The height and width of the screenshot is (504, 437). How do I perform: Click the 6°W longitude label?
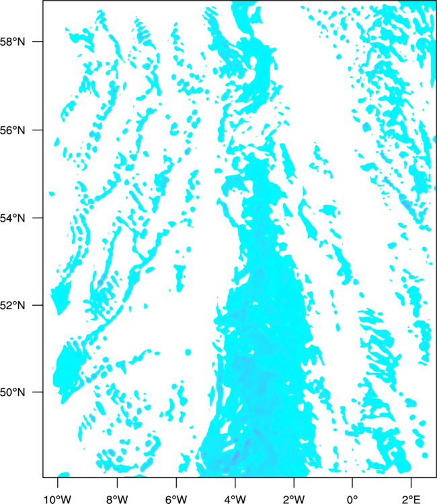pos(176,499)
